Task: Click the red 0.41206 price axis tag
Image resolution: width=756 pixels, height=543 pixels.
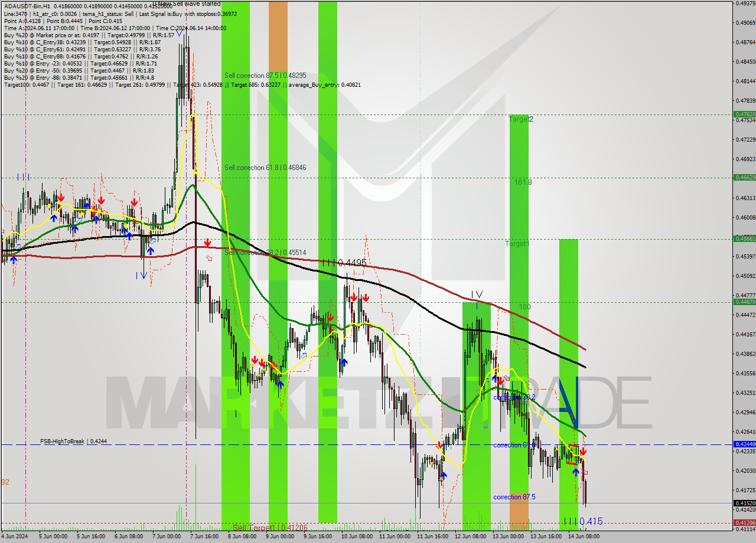Action: (744, 523)
